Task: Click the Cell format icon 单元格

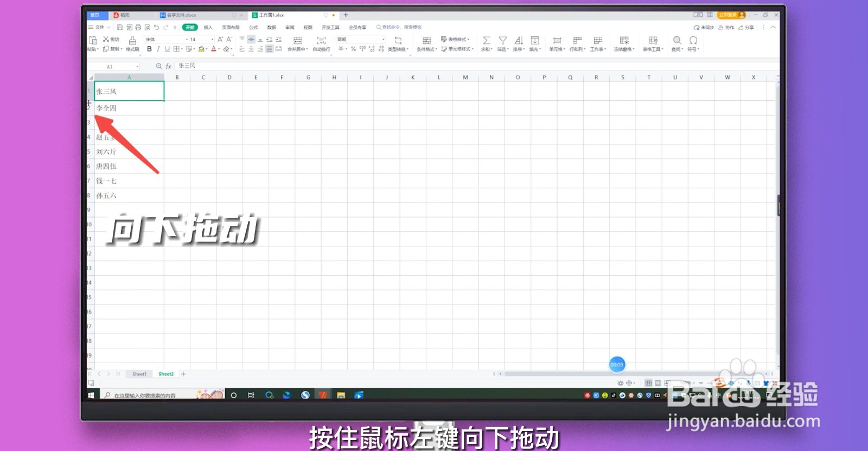Action: (x=557, y=41)
